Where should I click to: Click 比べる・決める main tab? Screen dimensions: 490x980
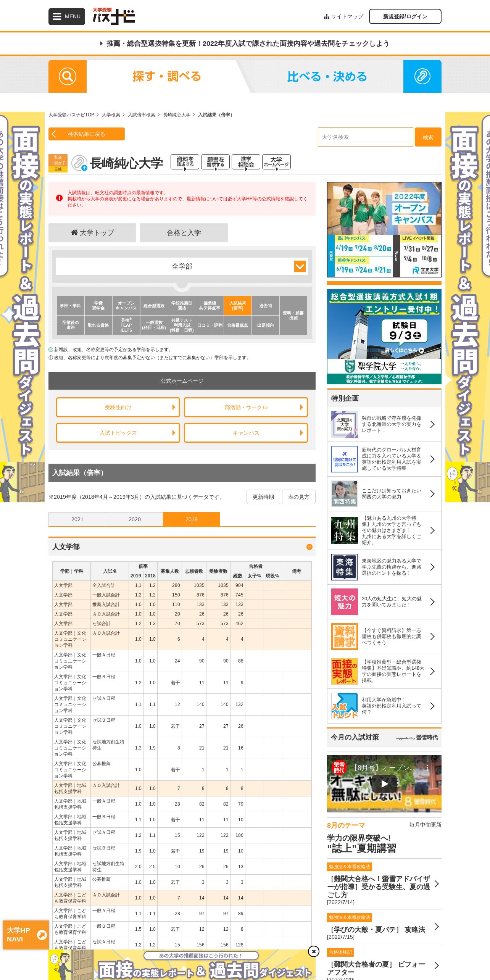[327, 76]
